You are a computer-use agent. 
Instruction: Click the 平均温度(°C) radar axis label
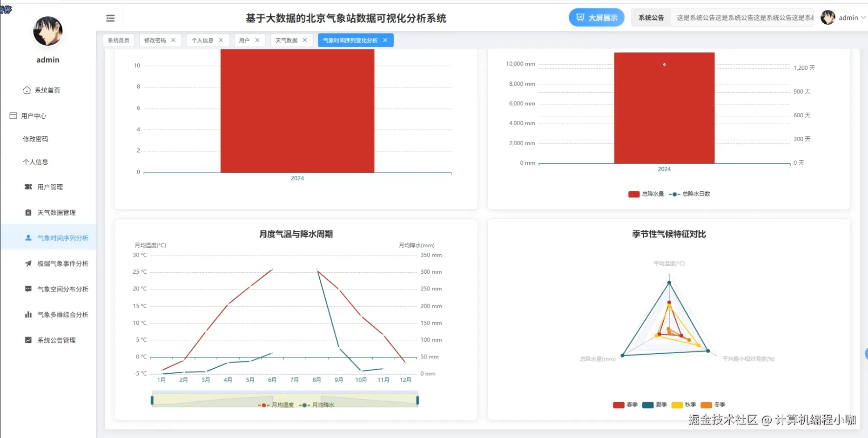tap(669, 263)
